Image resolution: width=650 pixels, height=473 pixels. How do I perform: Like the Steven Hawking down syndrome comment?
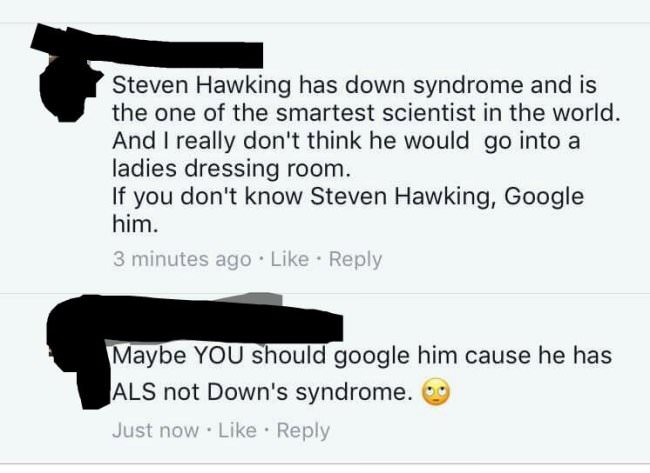click(290, 260)
